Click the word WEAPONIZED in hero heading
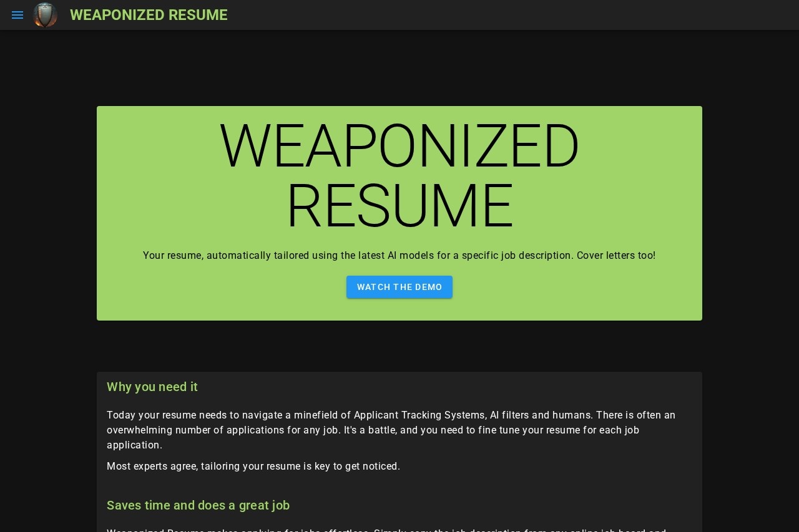The image size is (799, 532). point(399,146)
